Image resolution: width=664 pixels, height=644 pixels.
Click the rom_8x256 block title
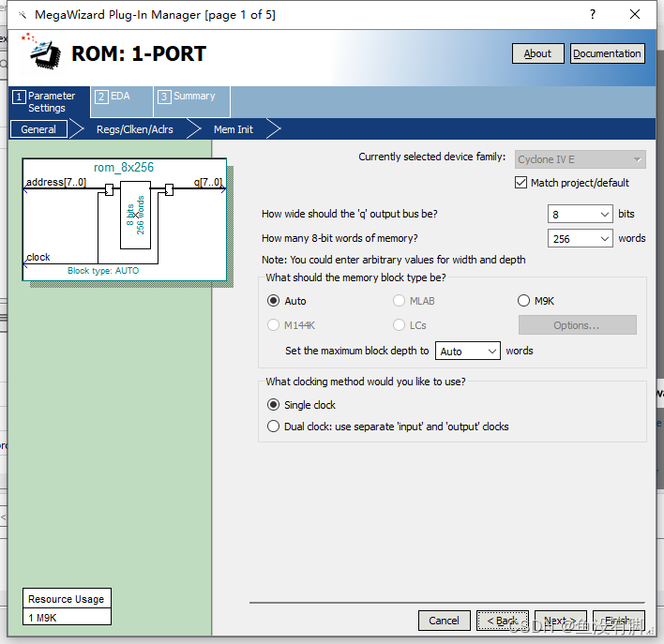coord(124,167)
